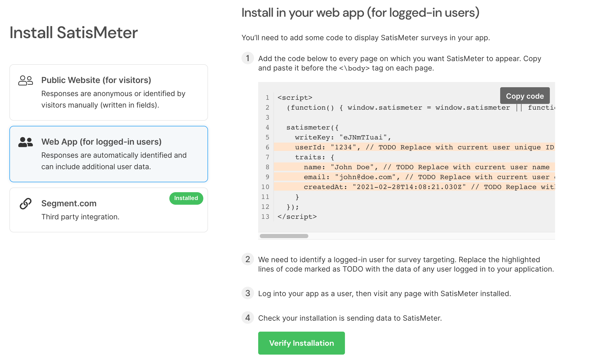Viewport: 600px width, 364px height.
Task: Click the Web App logged-in users icon
Action: point(26,142)
